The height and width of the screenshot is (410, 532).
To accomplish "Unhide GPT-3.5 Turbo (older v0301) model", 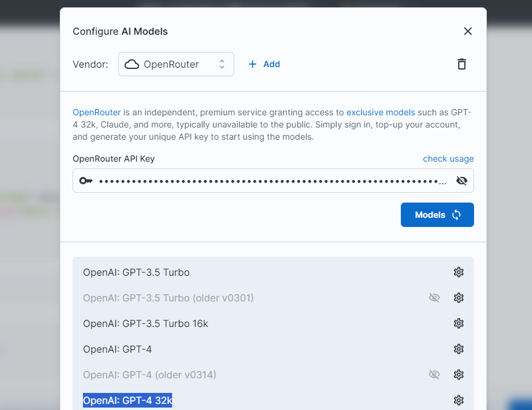I will pos(434,298).
